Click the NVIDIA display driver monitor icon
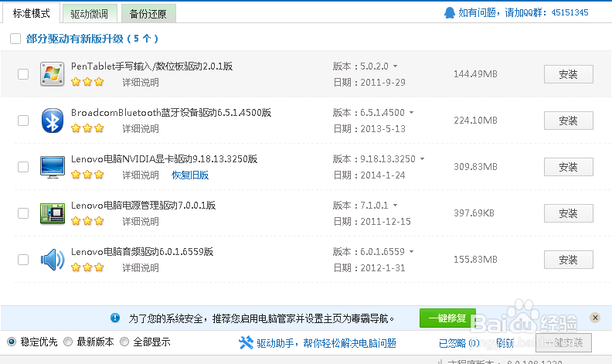Screen dimensions: 612x364 pyautogui.click(x=53, y=167)
